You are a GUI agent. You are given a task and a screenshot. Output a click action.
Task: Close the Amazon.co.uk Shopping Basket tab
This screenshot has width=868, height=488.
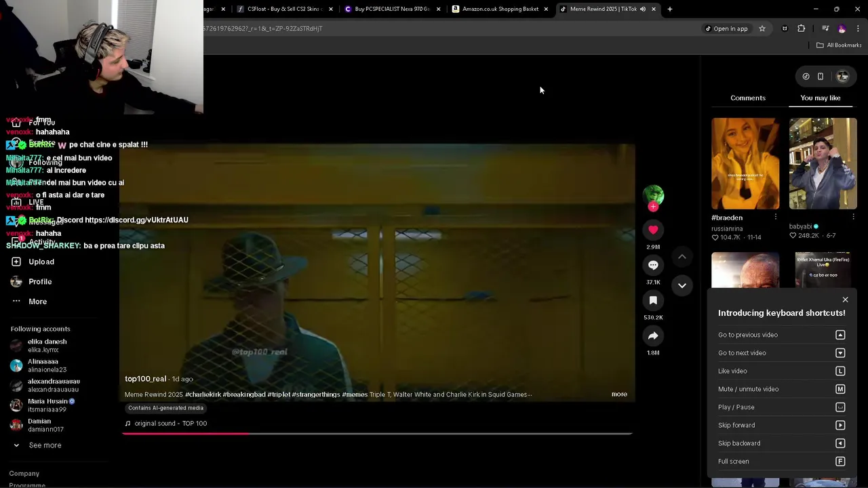[x=546, y=9]
